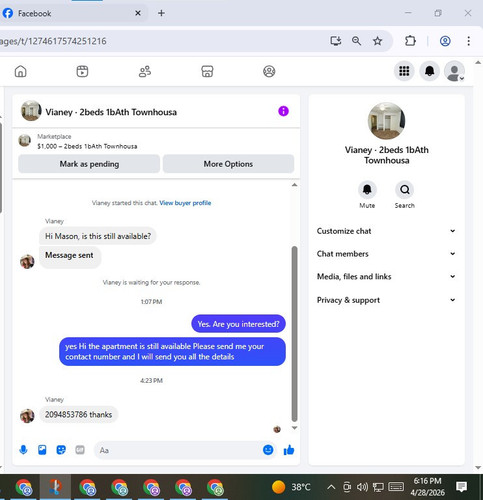The image size is (483, 500).
Task: Open the account profile avatar menu
Action: tap(454, 71)
